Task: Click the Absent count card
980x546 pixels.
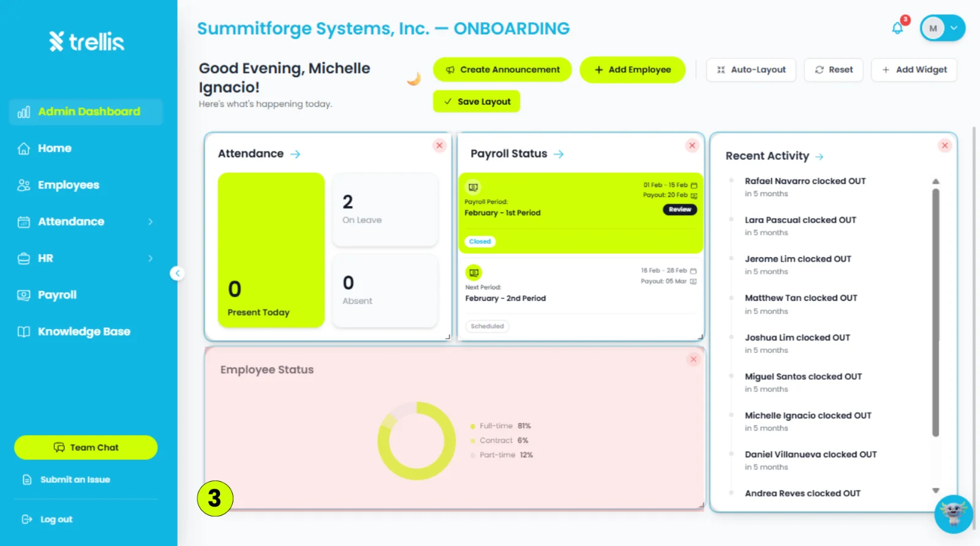Action: coord(385,290)
